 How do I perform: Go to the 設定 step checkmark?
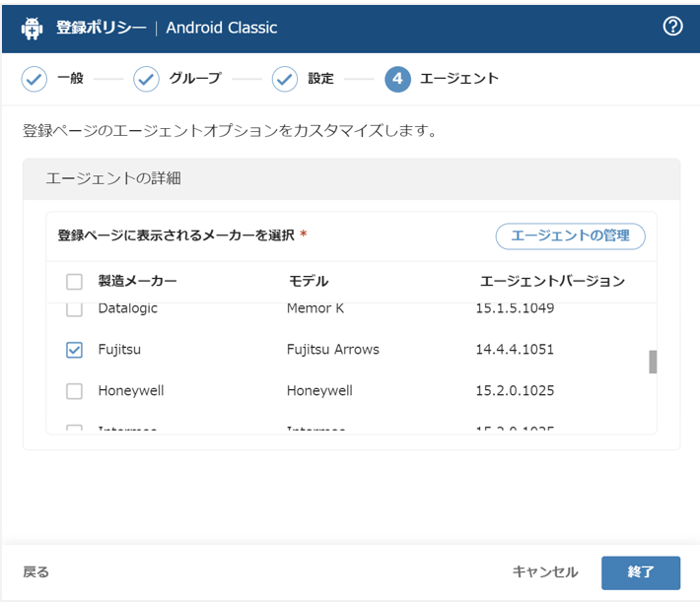click(x=285, y=79)
